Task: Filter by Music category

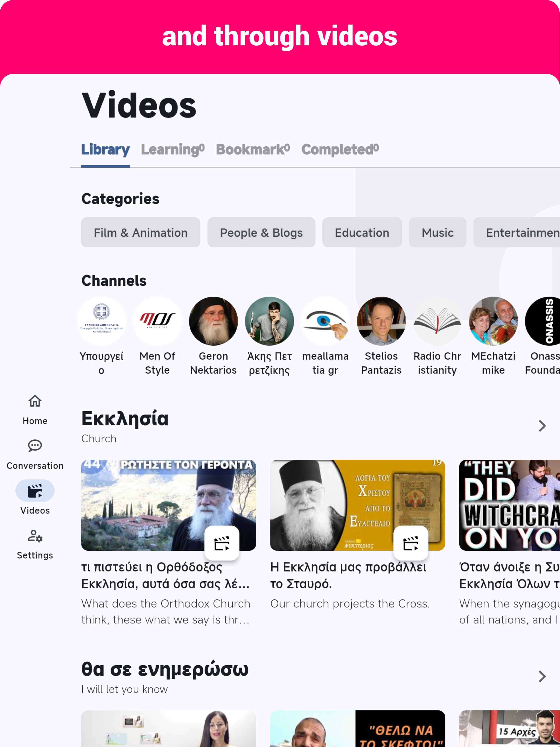Action: (x=438, y=232)
